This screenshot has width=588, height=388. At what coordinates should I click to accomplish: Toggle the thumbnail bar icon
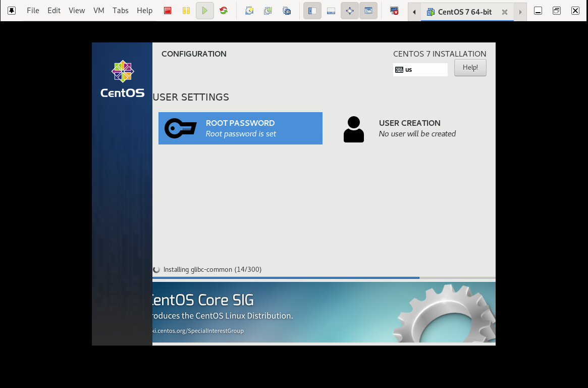331,11
